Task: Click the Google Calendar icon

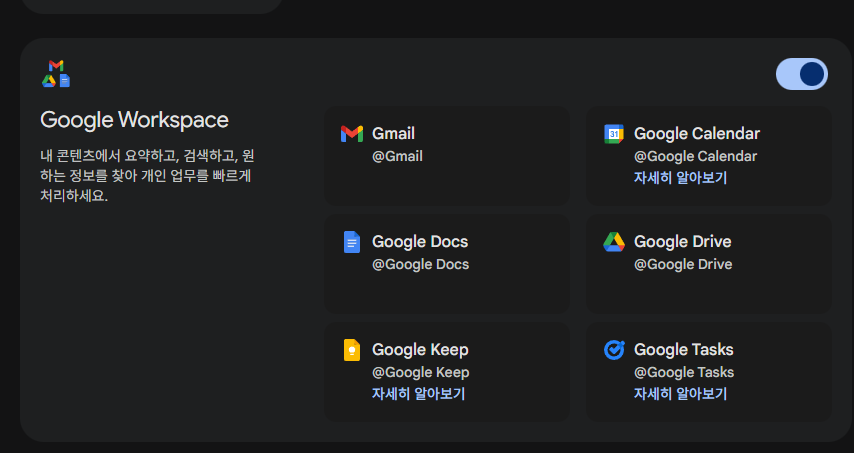Action: click(614, 133)
